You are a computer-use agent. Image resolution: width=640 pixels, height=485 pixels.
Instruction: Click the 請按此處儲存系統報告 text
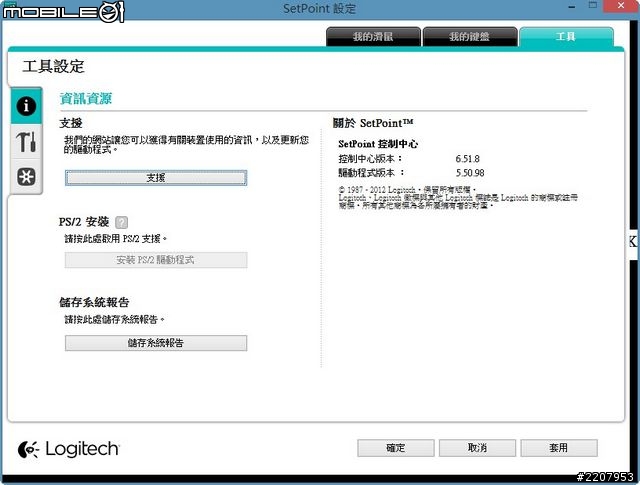(x=114, y=319)
